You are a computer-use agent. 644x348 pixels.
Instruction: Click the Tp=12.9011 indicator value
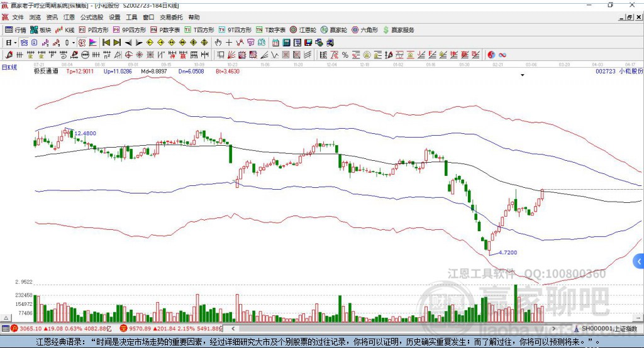coord(80,71)
